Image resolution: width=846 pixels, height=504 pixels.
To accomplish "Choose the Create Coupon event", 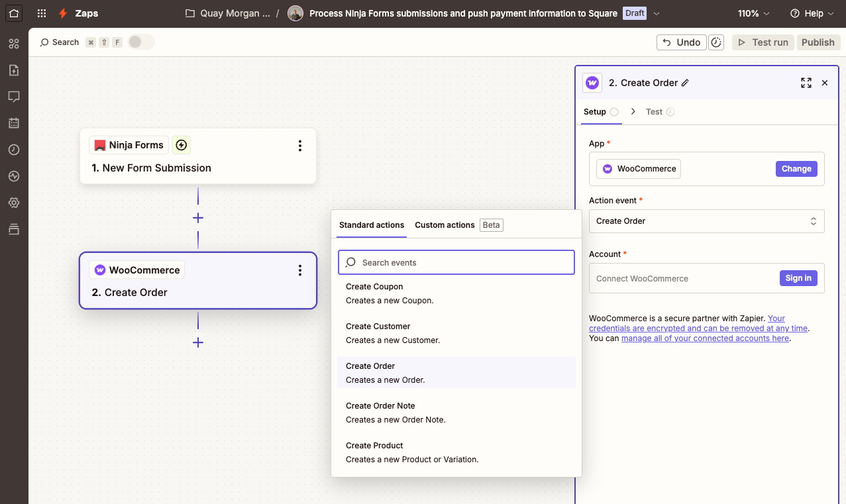I will (x=456, y=293).
